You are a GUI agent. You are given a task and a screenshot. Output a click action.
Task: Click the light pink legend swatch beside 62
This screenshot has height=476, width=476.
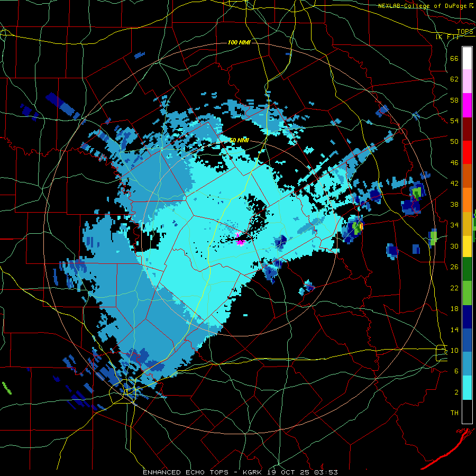coord(467,81)
